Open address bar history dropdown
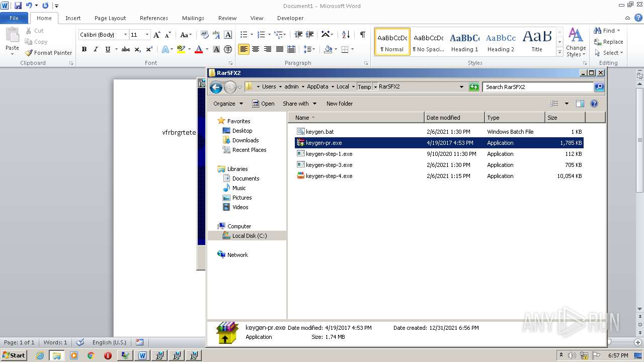The image size is (644, 362). pyautogui.click(x=461, y=87)
